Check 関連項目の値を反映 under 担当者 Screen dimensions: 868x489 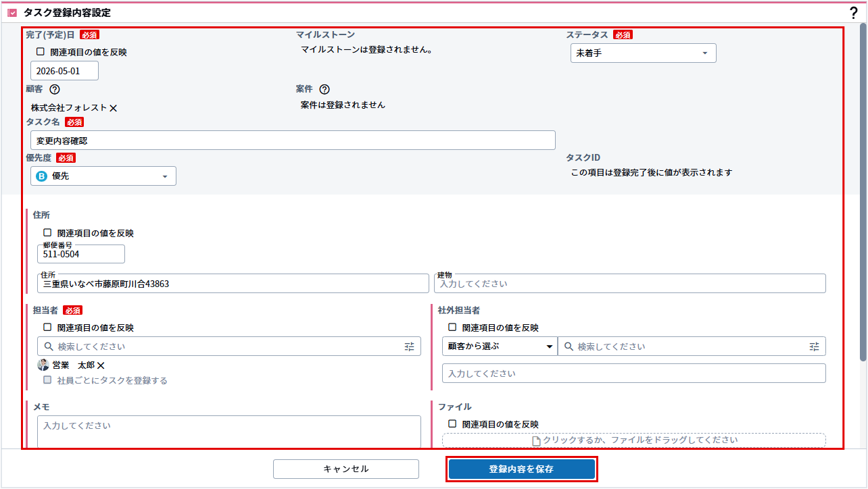point(47,328)
